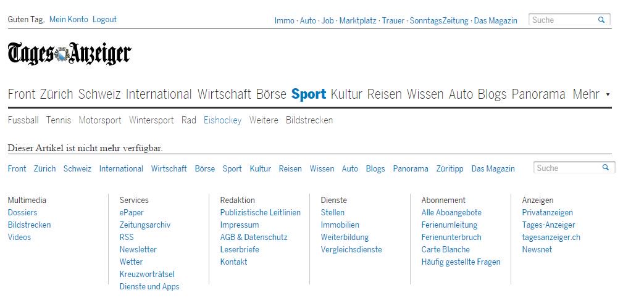Open the Auto link in top bar
Image resolution: width=644 pixels, height=306 pixels.
(308, 20)
